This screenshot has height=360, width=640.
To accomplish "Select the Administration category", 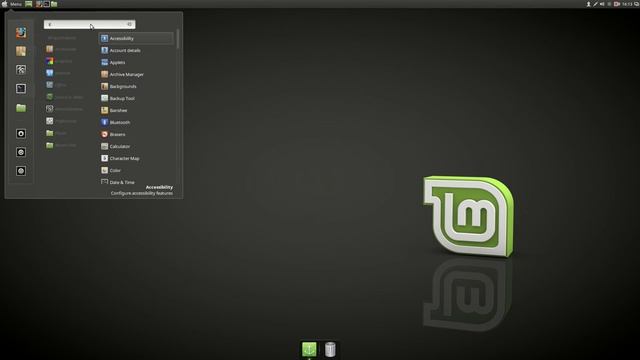I will (x=65, y=109).
